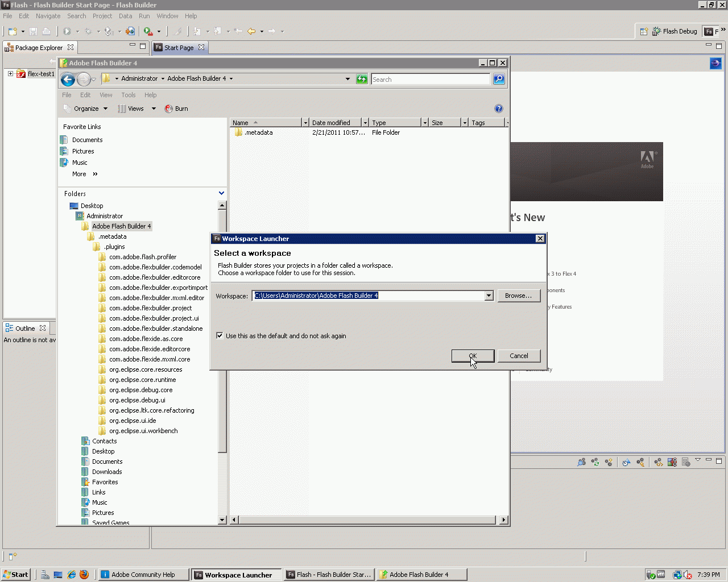The height and width of the screenshot is (582, 728).
Task: Select .plugins folder in Folders tree
Action: pos(114,247)
